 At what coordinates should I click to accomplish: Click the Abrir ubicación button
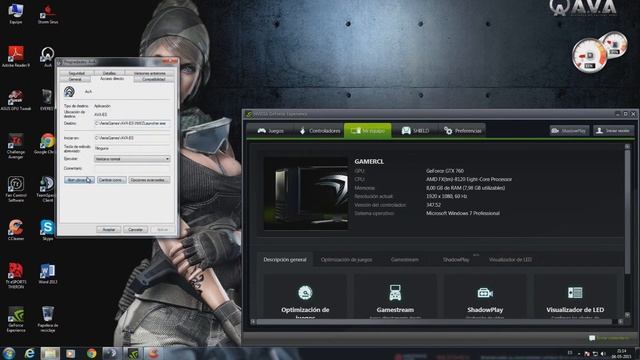pos(79,180)
